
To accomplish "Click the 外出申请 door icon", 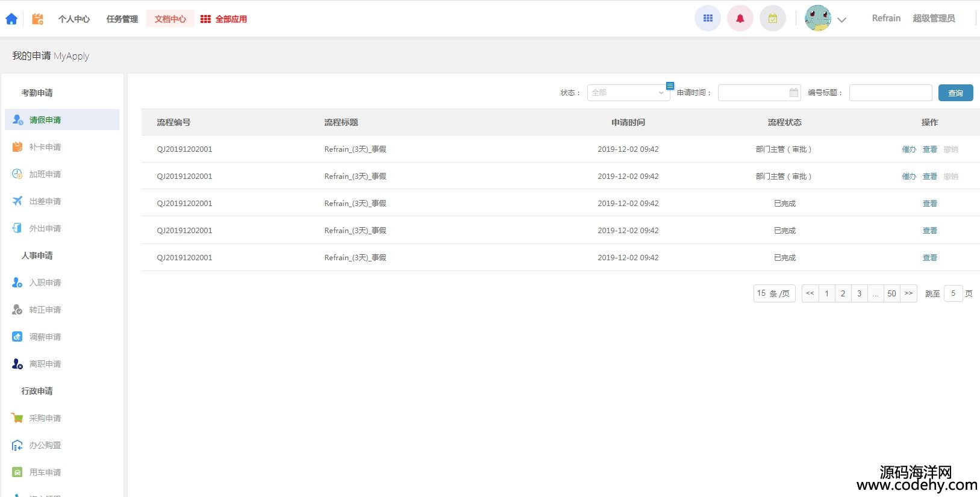I will coord(17,228).
